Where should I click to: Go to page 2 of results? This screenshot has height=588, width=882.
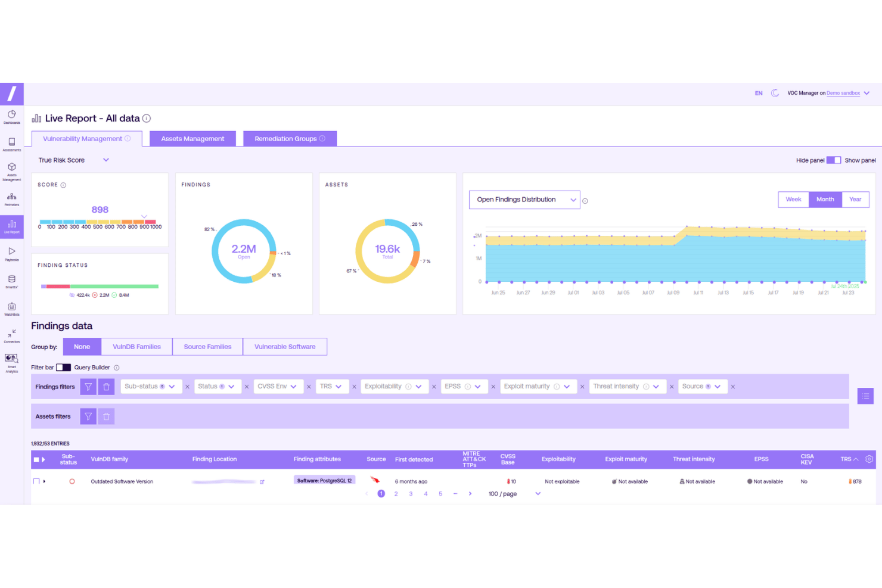pos(396,494)
